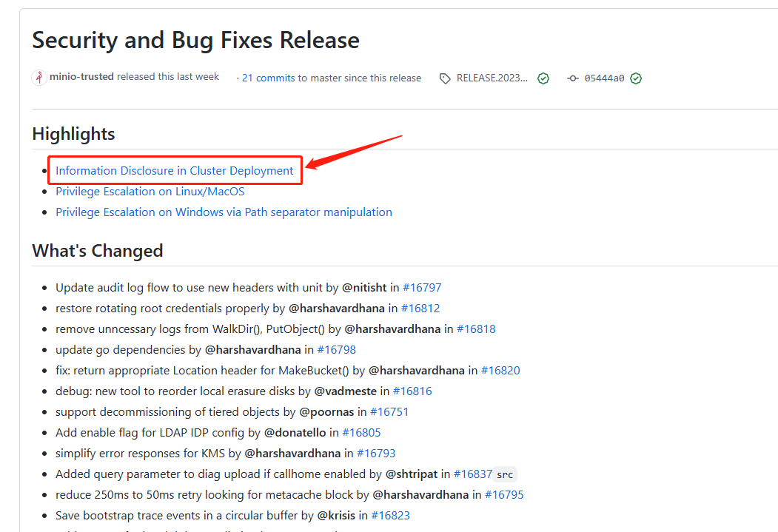Open the 21 commits link
This screenshot has width=778, height=532.
pyautogui.click(x=268, y=78)
